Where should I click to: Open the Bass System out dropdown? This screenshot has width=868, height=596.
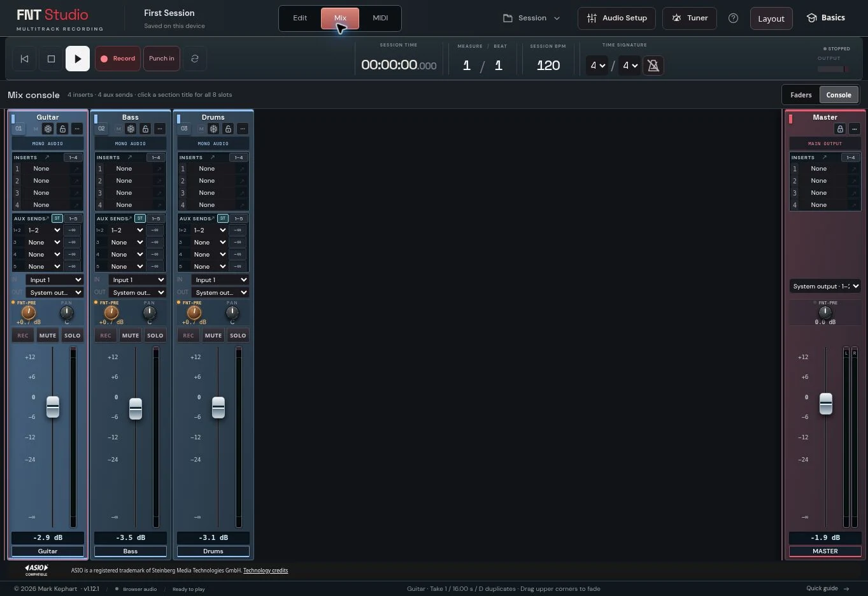tap(138, 293)
